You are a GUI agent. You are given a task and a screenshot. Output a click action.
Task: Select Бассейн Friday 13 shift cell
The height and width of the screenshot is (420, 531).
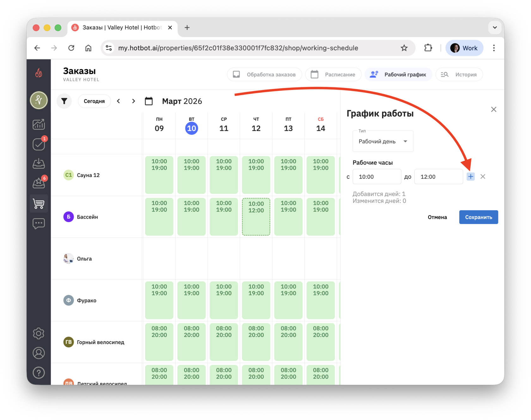pos(288,217)
